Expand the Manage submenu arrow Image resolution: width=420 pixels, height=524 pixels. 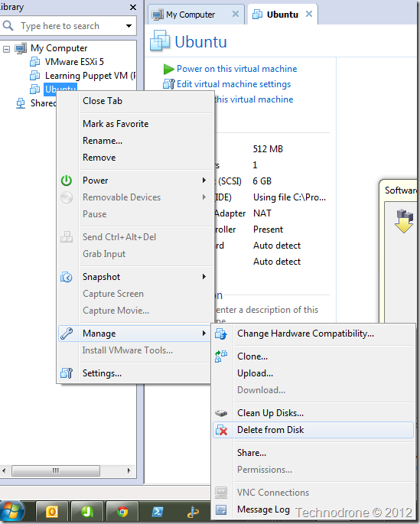pos(203,334)
